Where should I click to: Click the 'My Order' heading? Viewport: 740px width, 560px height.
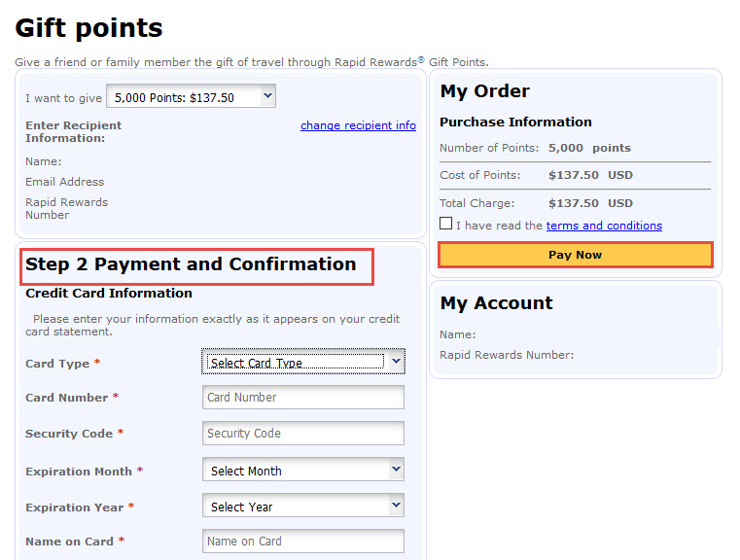coord(484,91)
